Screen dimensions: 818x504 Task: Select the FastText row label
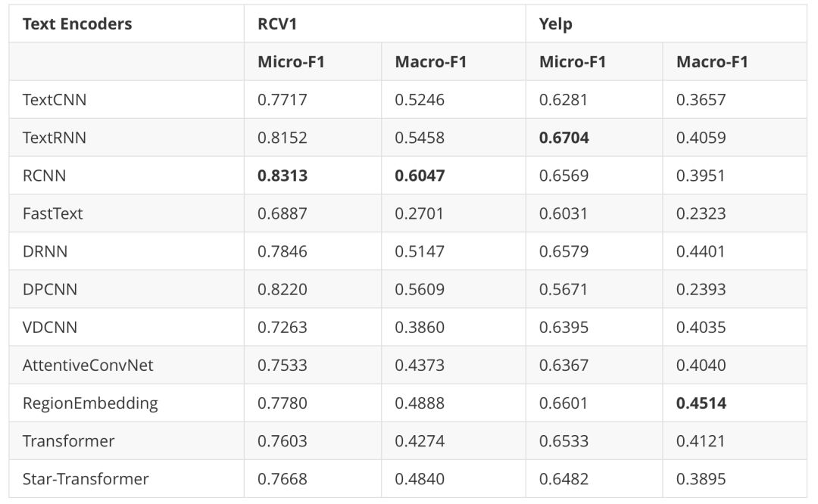point(53,213)
